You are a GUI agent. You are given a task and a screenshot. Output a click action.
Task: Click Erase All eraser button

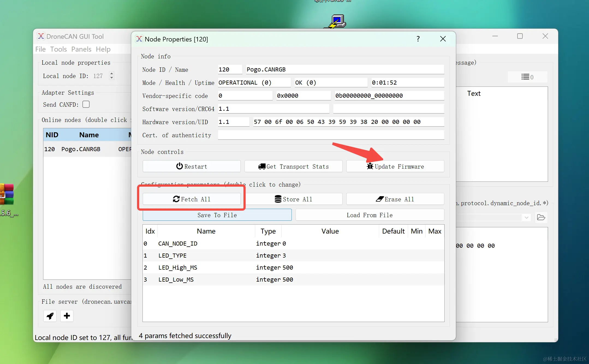pyautogui.click(x=395, y=199)
